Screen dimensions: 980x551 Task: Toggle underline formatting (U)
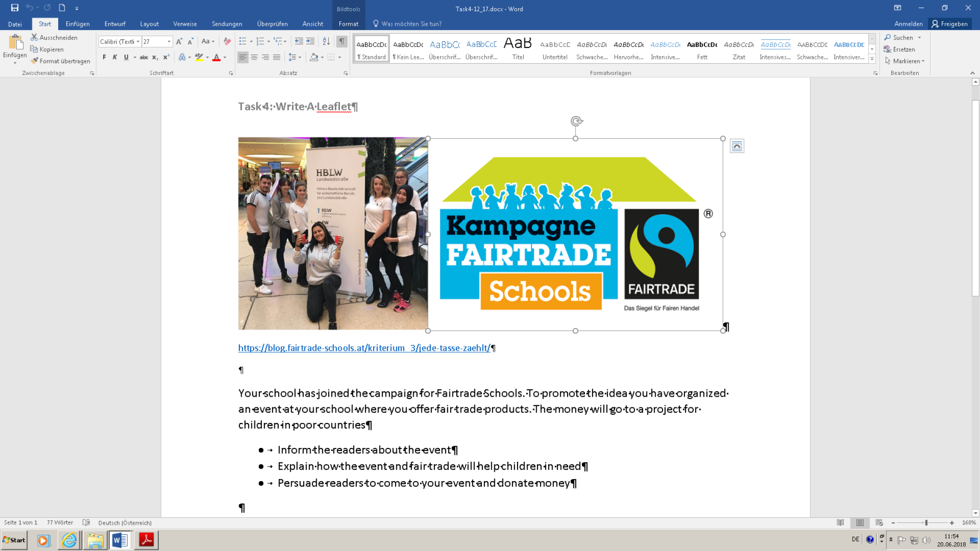126,57
